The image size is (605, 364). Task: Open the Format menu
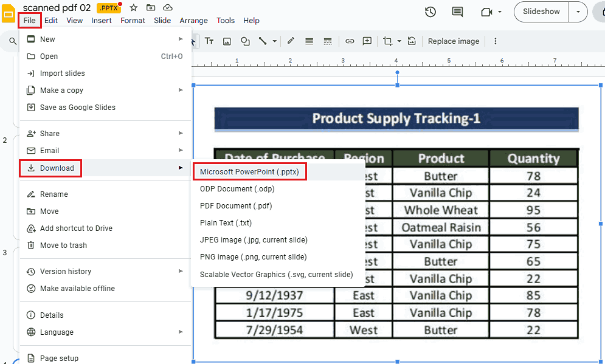[133, 21]
